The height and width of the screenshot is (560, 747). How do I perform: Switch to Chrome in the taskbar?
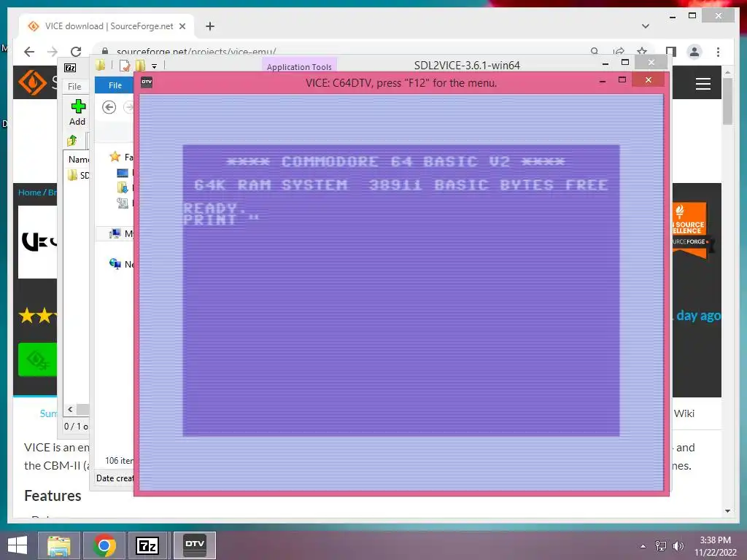[104, 545]
